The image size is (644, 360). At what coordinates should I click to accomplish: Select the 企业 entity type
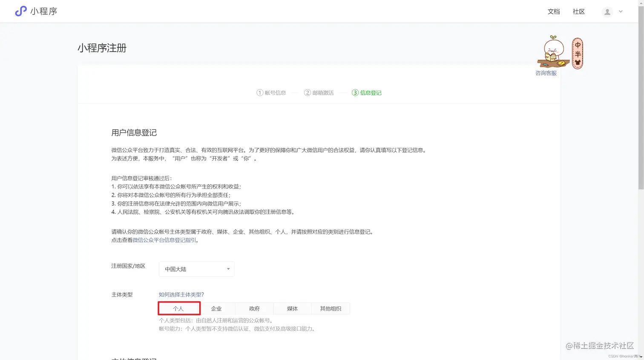pos(217,308)
